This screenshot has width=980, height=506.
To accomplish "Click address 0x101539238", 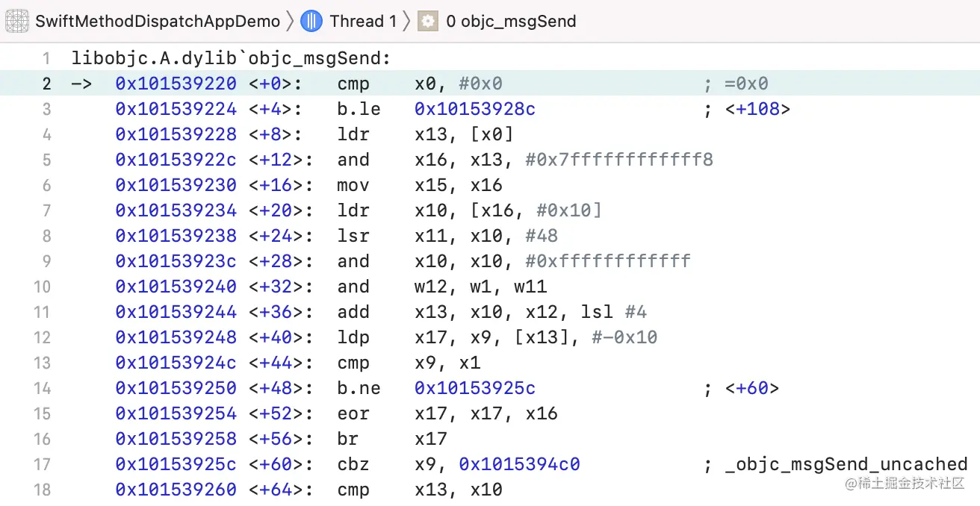I will [x=176, y=236].
